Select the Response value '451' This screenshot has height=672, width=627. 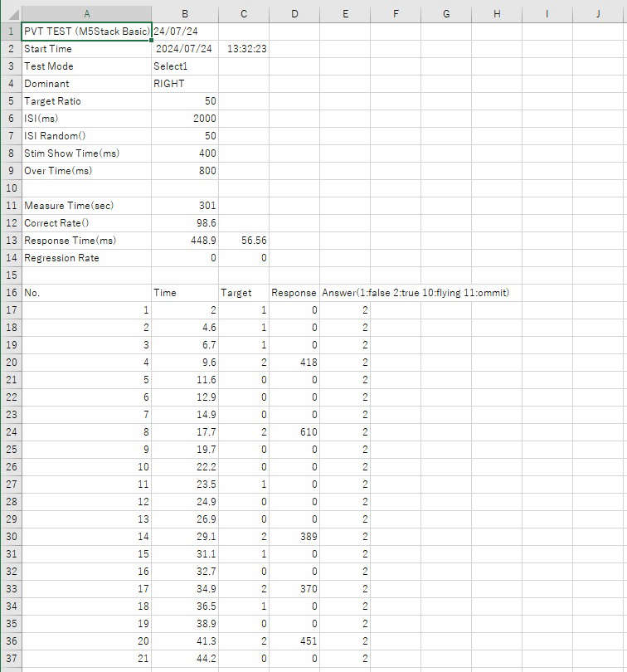pyautogui.click(x=294, y=641)
